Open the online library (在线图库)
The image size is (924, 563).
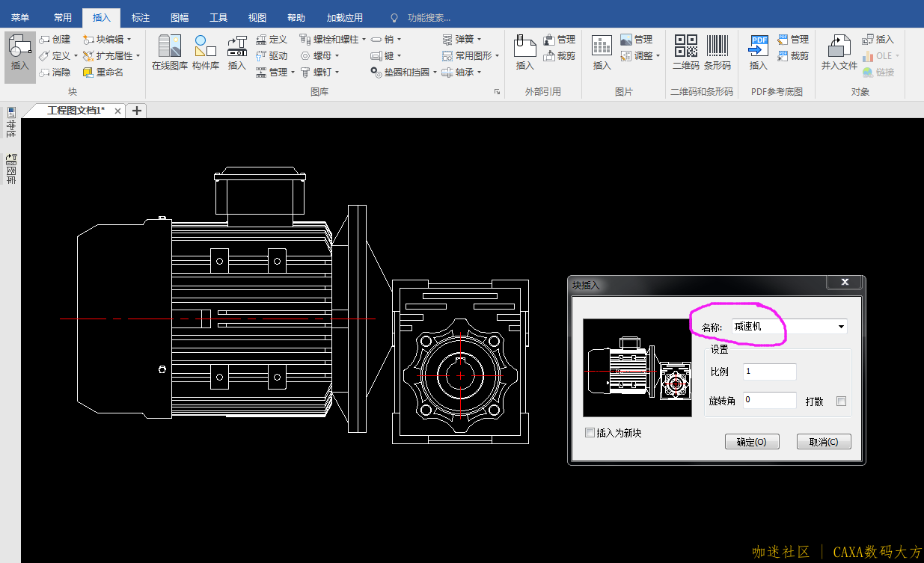(x=169, y=52)
